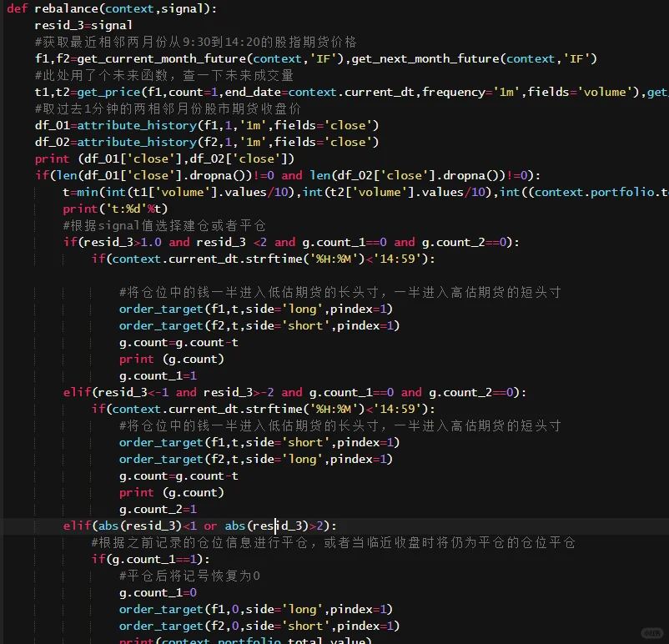Click the 'if(resid_3>1.0 and resid_3 <2' line

pos(291,242)
